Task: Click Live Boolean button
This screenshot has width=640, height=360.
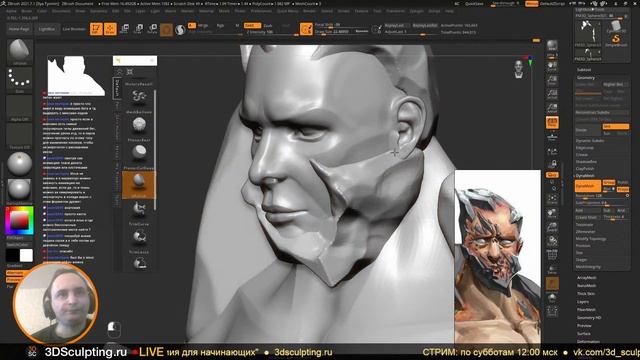Action: [x=74, y=29]
